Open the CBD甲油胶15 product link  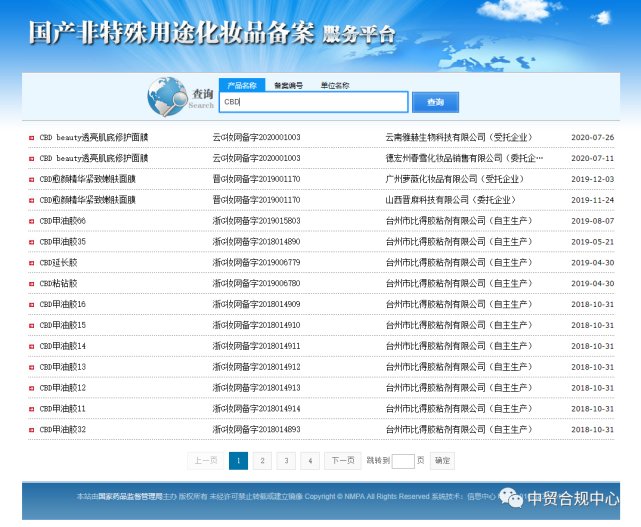63,325
